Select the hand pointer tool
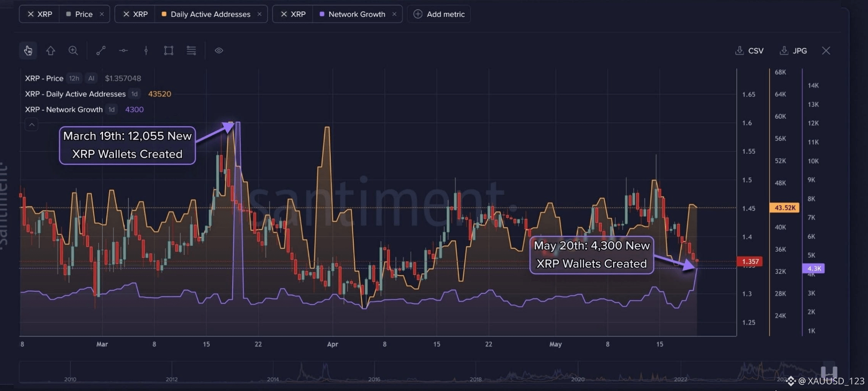This screenshot has height=391, width=868. coord(28,51)
